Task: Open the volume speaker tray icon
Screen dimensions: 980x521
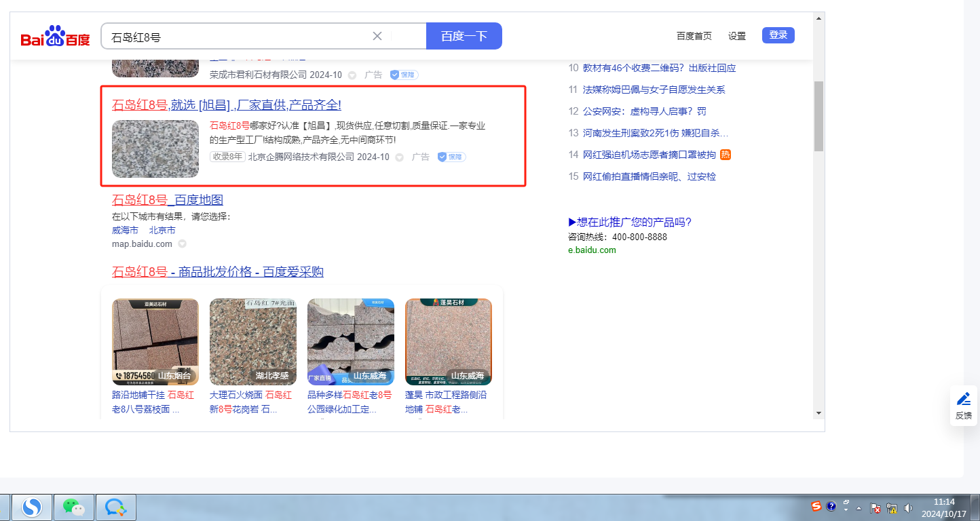Action: (x=909, y=508)
